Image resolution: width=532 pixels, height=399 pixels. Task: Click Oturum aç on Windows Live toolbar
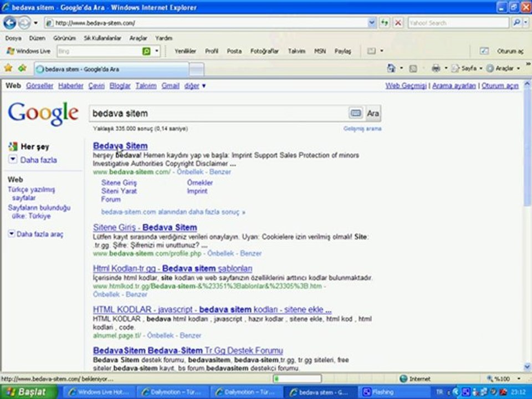click(510, 51)
